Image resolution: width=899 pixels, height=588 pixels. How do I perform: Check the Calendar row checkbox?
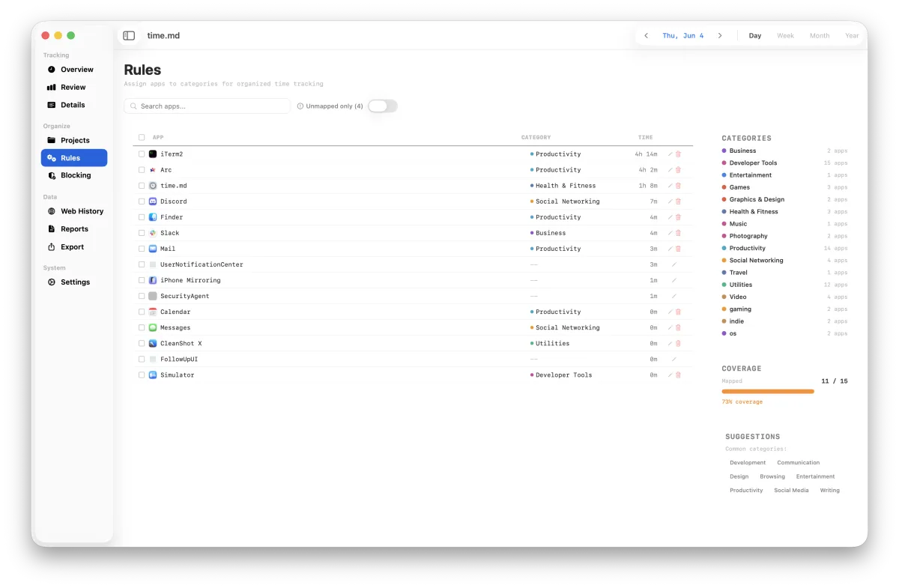[x=142, y=312]
